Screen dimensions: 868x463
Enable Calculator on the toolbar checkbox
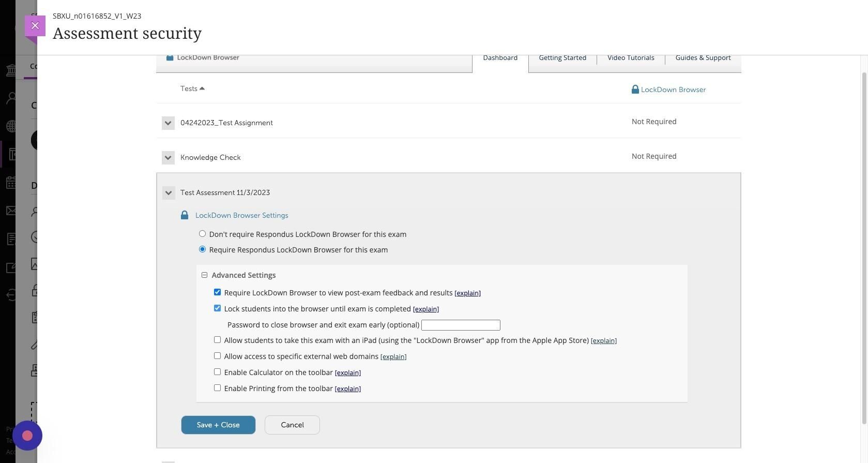(217, 372)
